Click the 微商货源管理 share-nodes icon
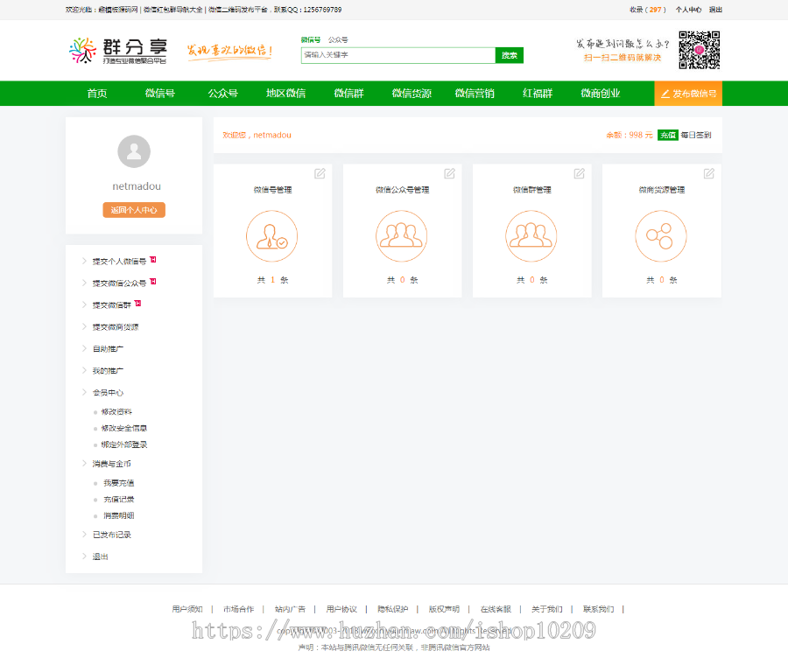 (661, 236)
